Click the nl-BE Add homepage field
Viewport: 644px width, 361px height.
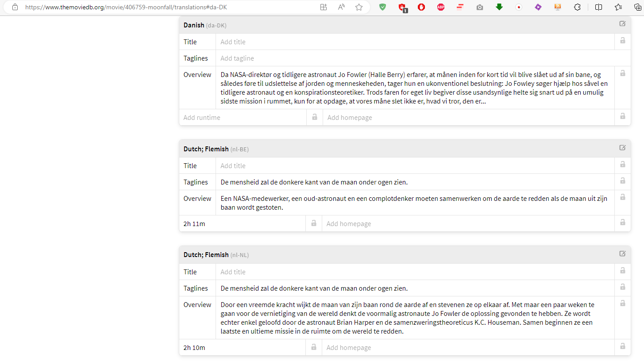(x=468, y=224)
